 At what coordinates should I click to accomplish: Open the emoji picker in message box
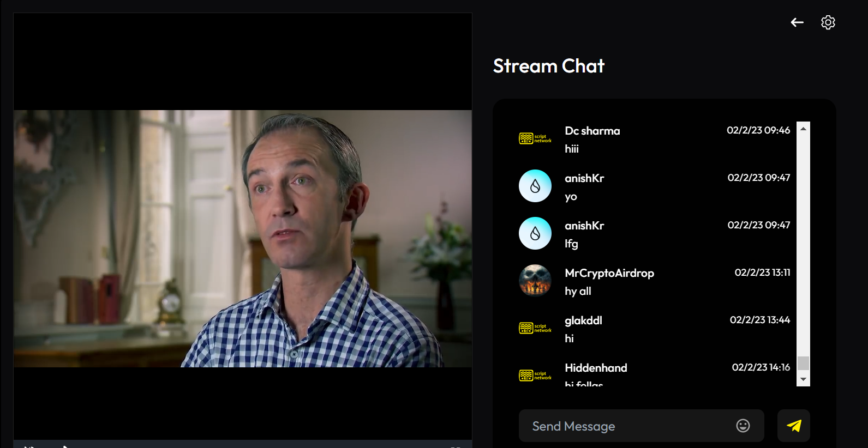tap(743, 426)
